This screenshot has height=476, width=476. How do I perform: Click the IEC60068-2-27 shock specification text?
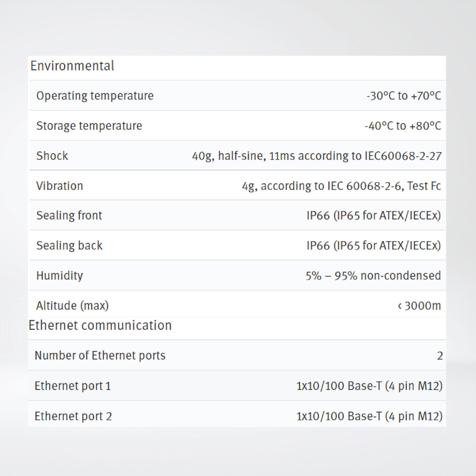click(317, 156)
